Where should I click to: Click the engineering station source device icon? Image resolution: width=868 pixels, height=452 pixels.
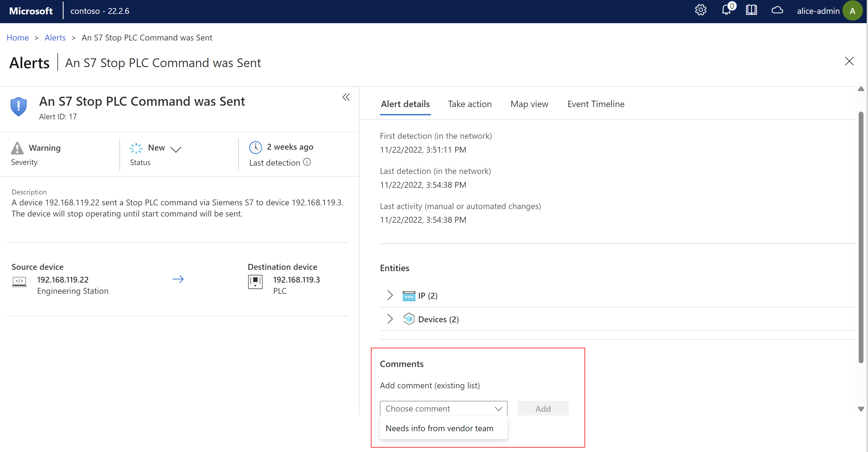pos(19,282)
